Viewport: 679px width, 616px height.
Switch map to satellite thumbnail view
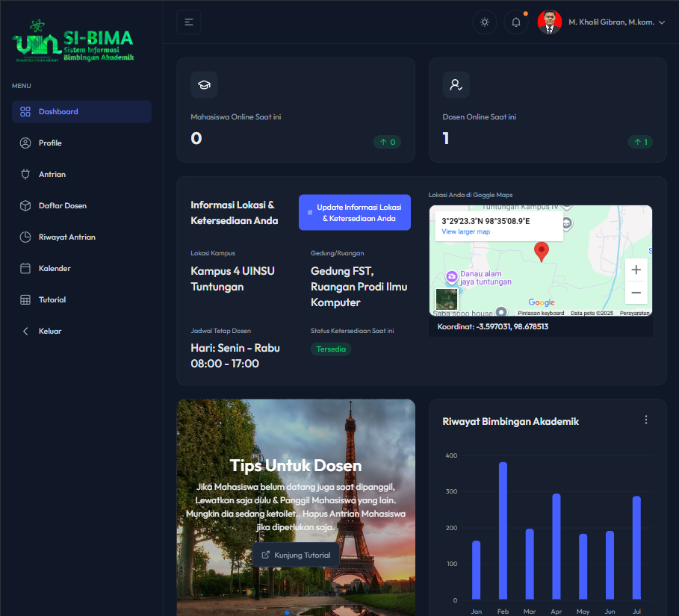click(x=447, y=299)
